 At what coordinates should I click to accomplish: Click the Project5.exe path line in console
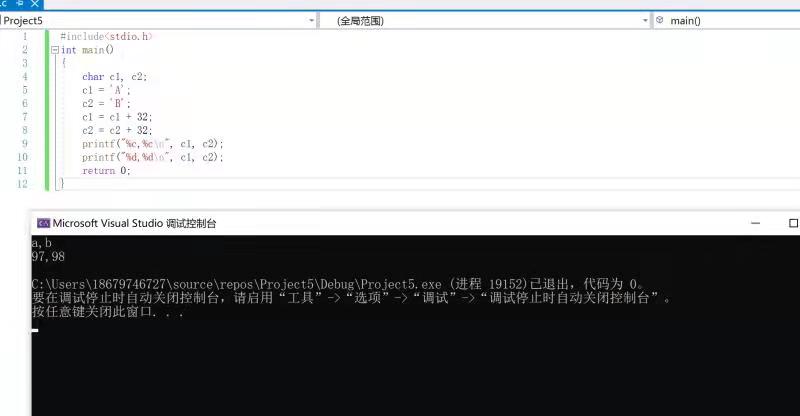point(338,284)
